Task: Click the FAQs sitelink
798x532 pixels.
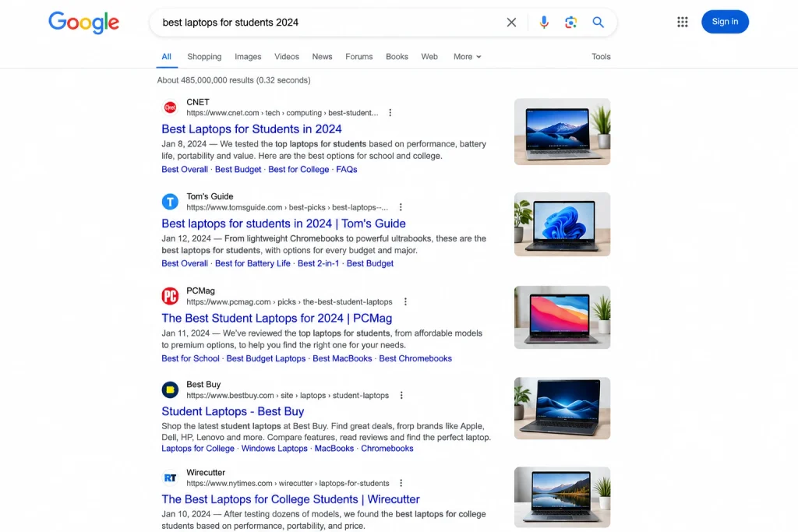Action: click(347, 169)
